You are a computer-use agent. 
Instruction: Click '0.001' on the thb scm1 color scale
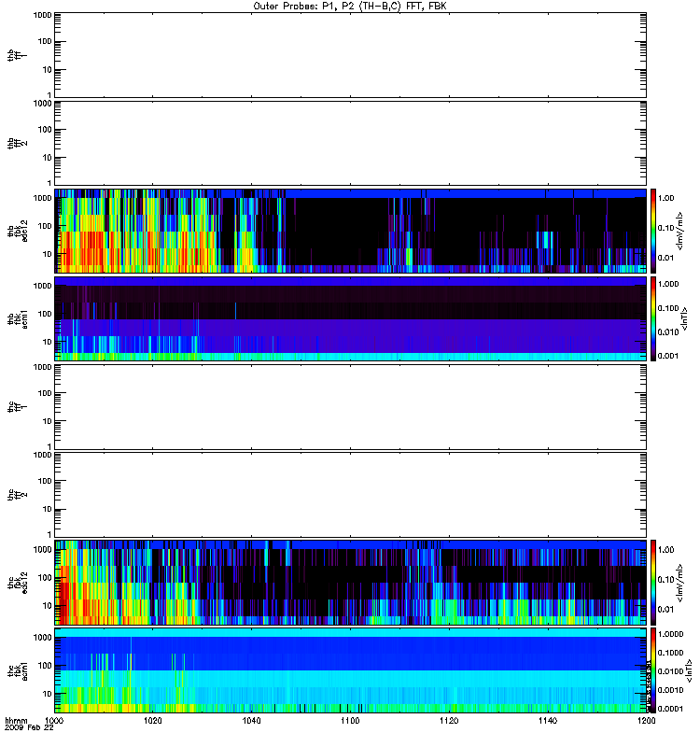668,356
